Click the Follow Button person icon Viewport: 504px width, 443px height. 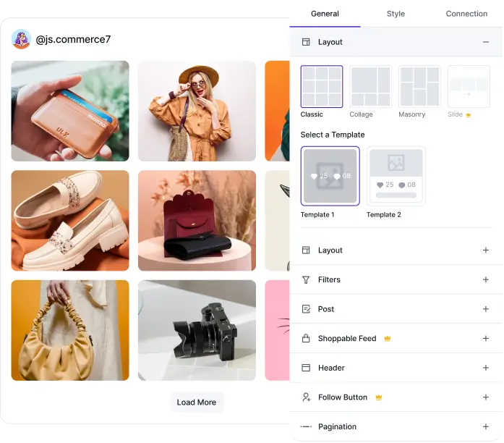(306, 397)
